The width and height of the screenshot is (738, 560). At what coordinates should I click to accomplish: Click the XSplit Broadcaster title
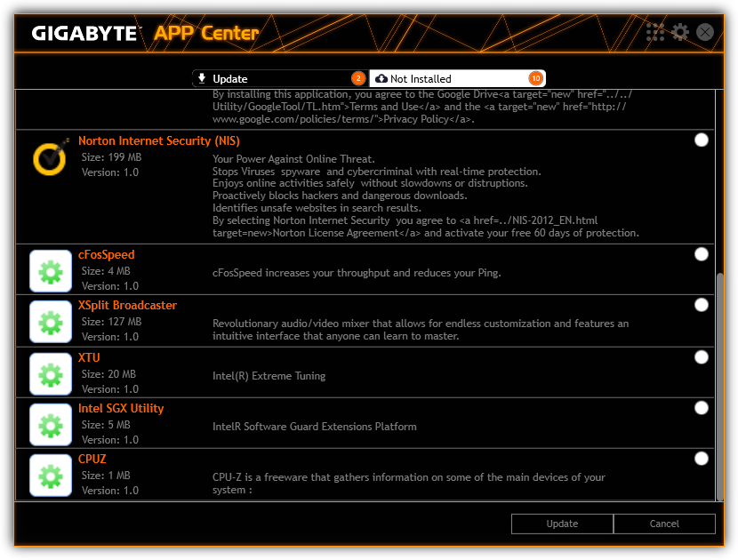[127, 306]
